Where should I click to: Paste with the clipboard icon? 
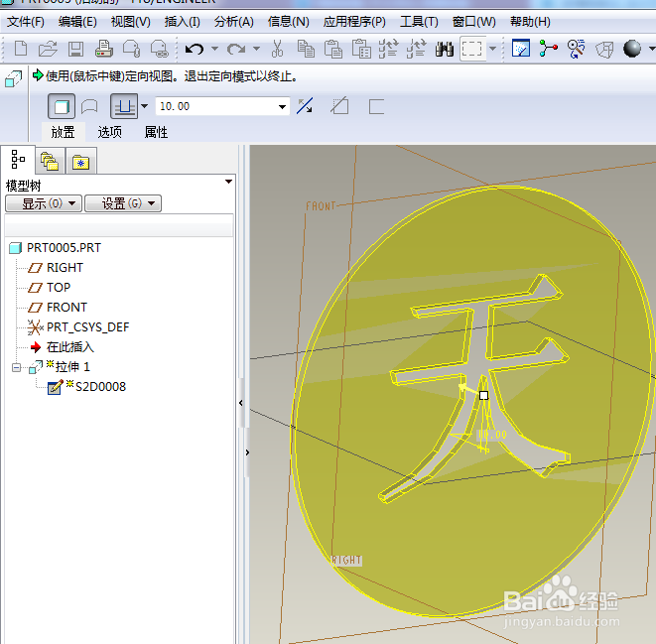click(333, 49)
